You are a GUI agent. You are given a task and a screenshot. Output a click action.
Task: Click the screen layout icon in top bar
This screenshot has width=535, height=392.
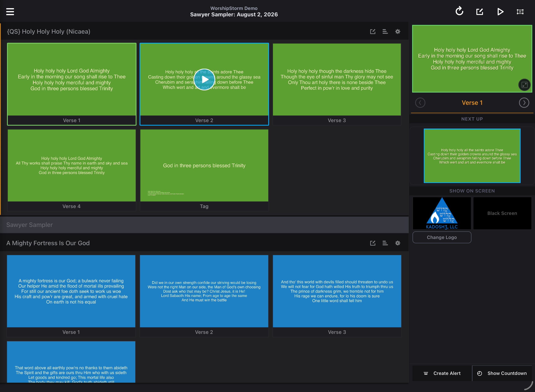pos(520,12)
